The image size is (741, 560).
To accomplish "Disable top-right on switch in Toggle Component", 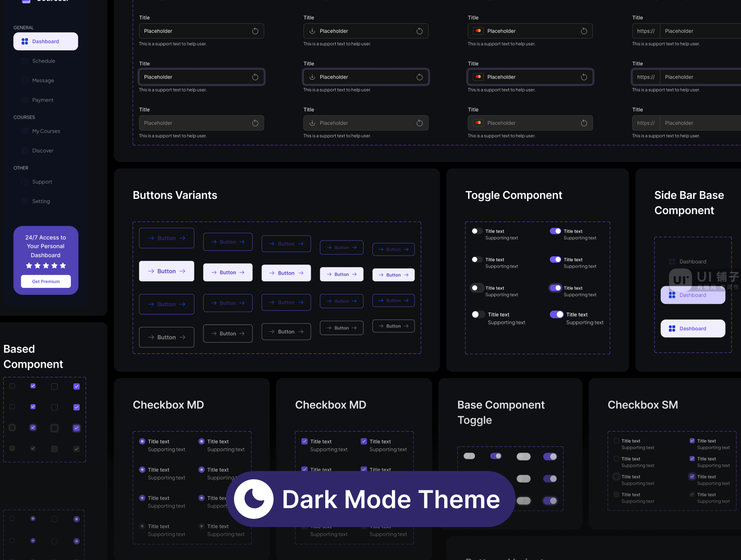I will tap(555, 231).
